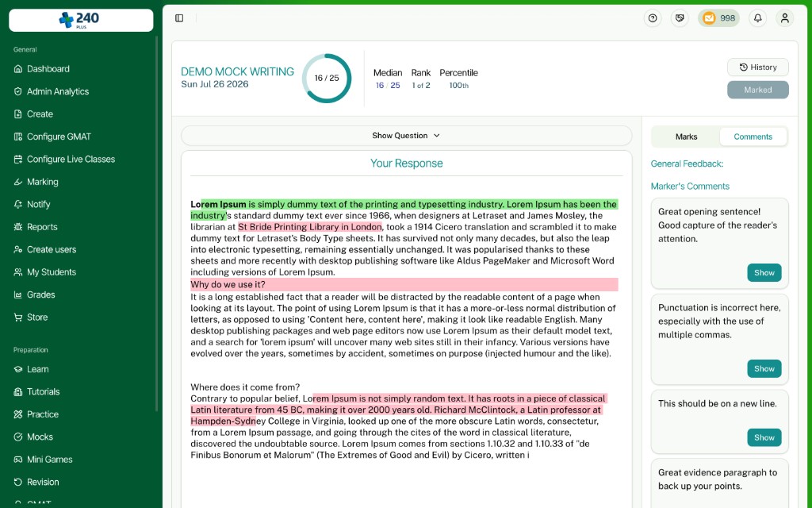Switch to the Comments tab
812x508 pixels.
click(x=753, y=137)
